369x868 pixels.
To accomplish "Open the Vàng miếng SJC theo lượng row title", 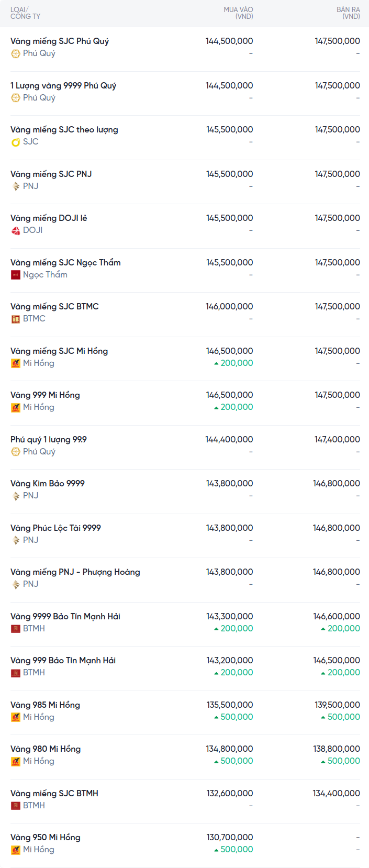I will [x=64, y=130].
